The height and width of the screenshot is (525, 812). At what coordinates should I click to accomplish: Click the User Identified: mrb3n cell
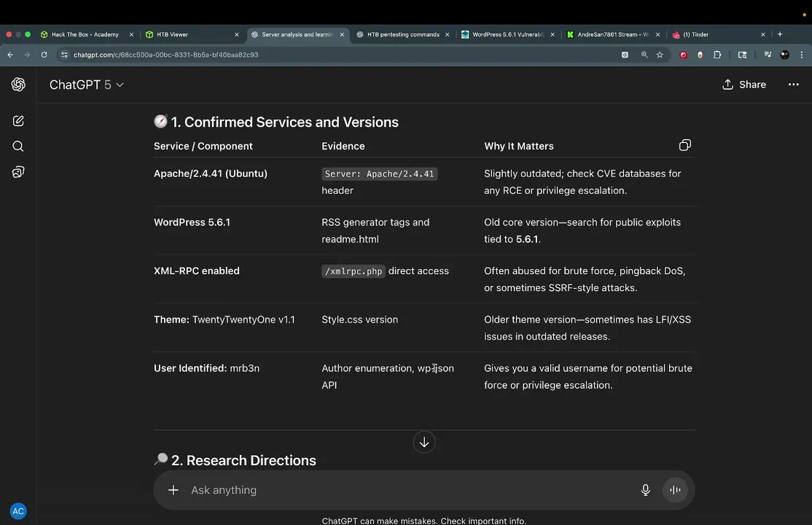[206, 368]
